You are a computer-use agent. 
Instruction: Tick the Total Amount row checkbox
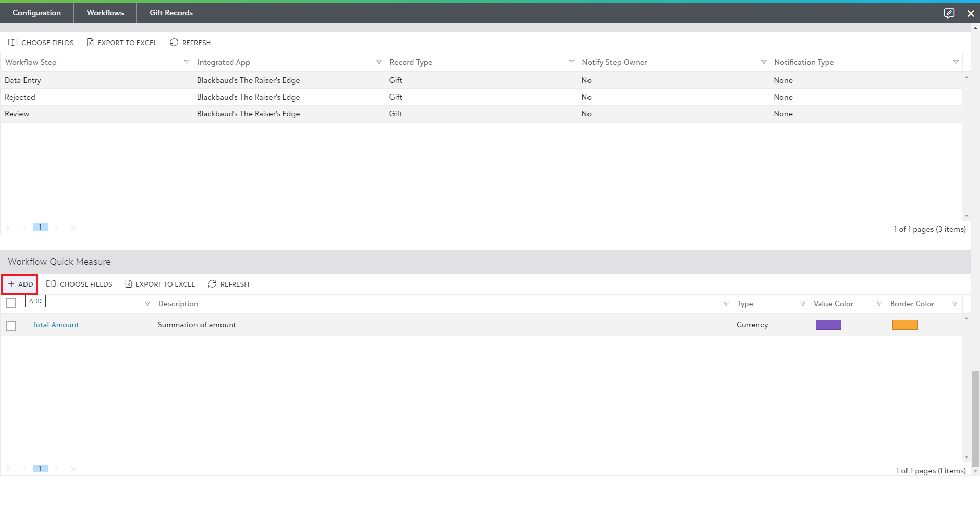[11, 325]
